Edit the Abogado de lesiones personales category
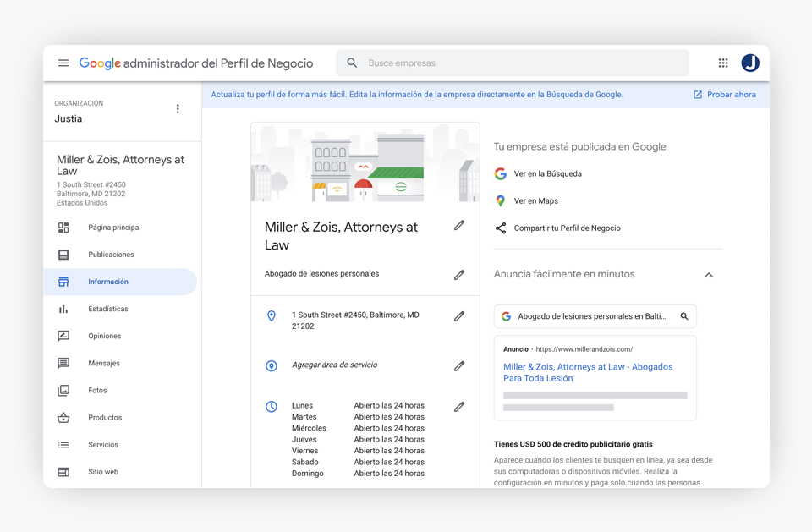812x532 pixels. pyautogui.click(x=459, y=275)
